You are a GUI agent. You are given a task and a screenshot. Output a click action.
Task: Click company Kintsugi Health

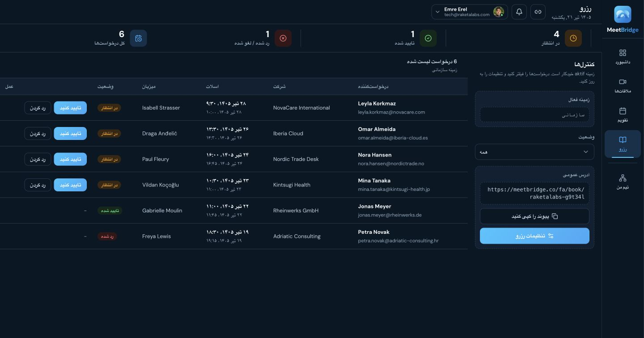tap(292, 185)
